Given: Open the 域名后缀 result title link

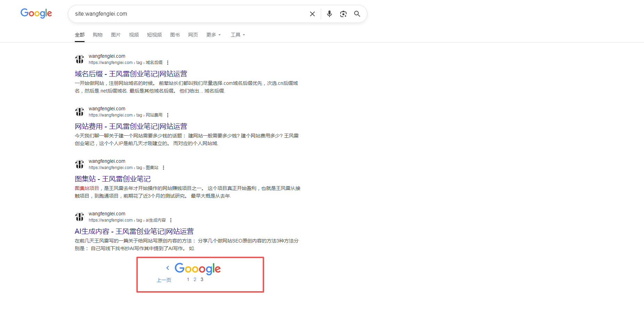Looking at the screenshot, I should click(x=131, y=74).
